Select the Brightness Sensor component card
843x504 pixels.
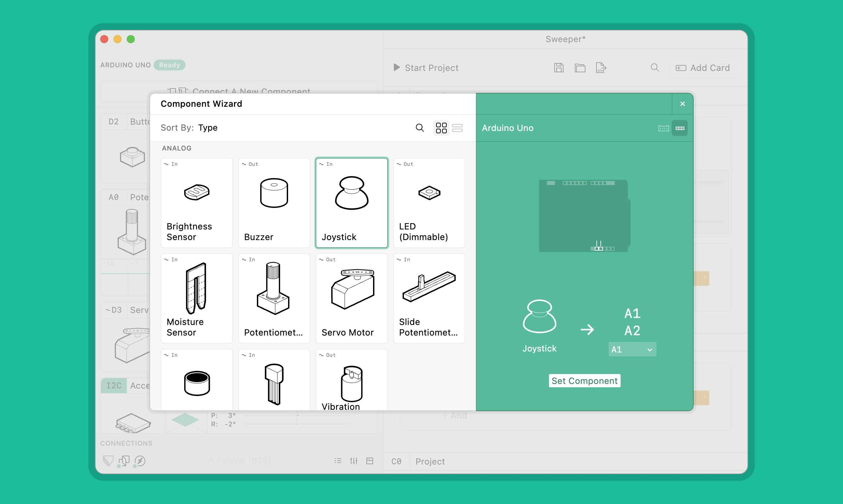click(x=196, y=203)
